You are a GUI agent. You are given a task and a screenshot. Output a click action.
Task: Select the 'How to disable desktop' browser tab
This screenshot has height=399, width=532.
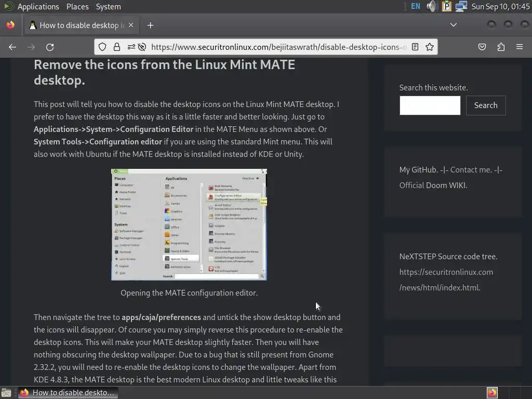pos(82,25)
